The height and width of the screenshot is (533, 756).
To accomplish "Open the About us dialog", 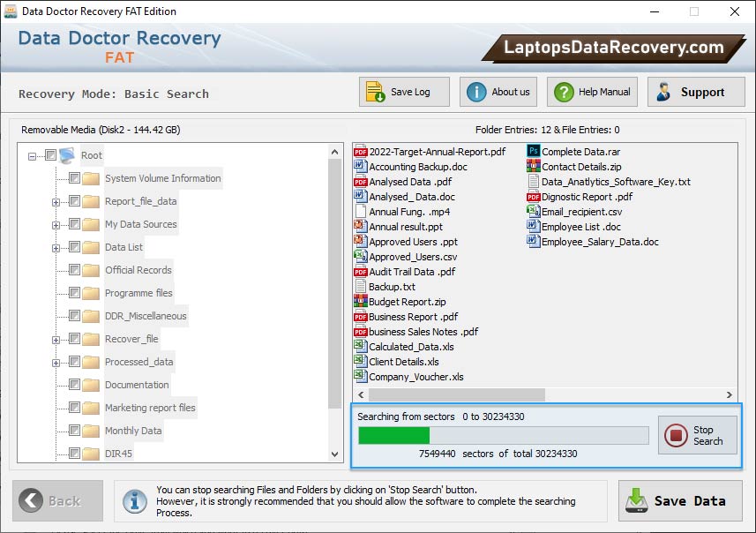I will coord(498,92).
